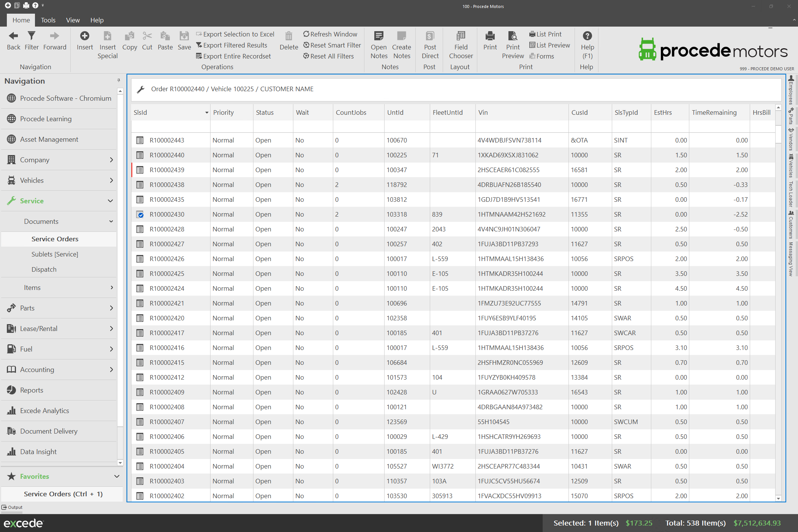Screen dimensions: 798x532
Task: Click the Filter funnel icon
Action: 32,36
